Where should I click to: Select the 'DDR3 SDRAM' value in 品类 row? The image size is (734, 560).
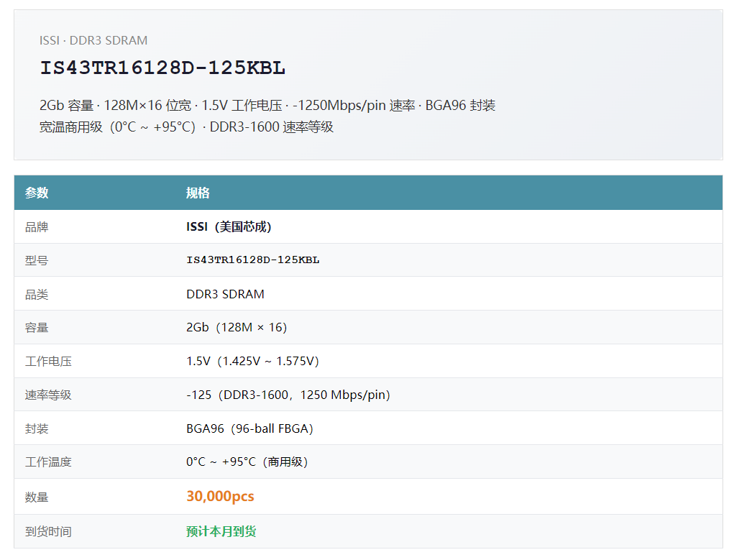click(225, 294)
